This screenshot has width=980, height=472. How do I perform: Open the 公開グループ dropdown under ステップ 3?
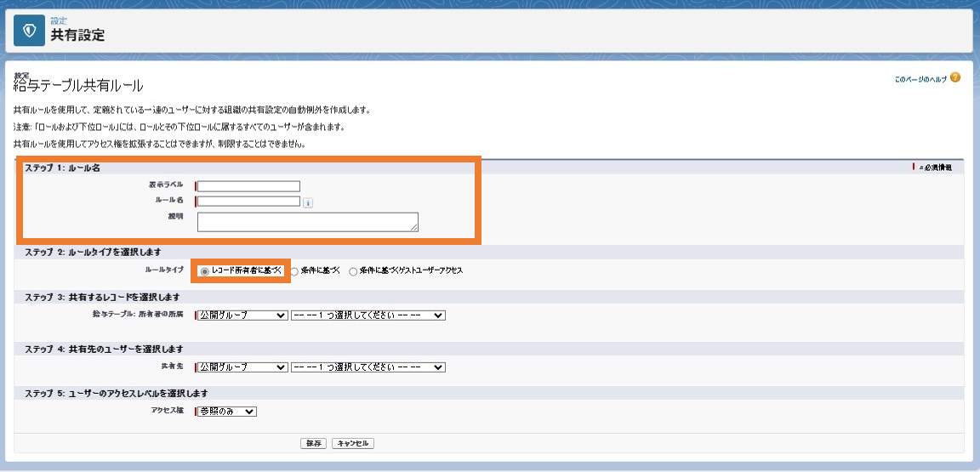click(x=242, y=316)
